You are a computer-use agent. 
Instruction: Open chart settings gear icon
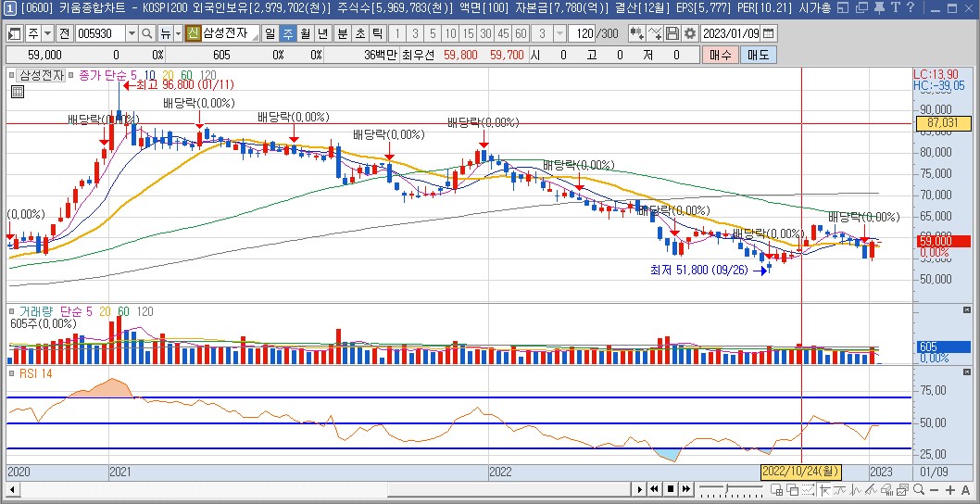pos(689,33)
